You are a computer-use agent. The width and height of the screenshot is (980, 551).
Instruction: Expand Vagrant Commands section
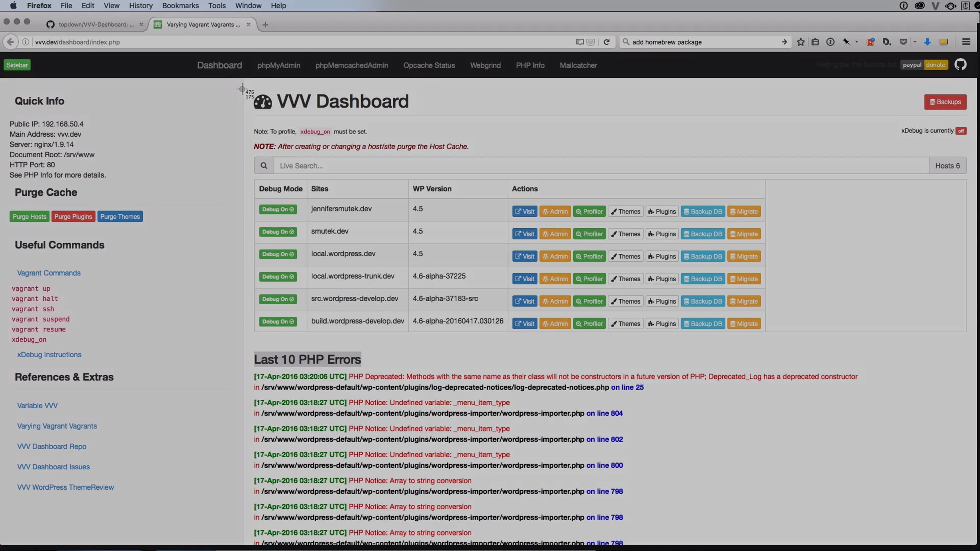point(49,273)
